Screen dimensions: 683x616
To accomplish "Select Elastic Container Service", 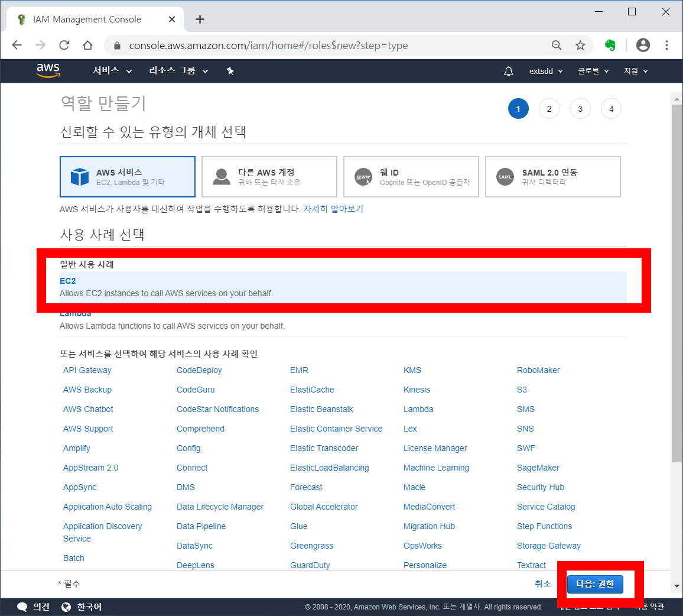I will [336, 429].
